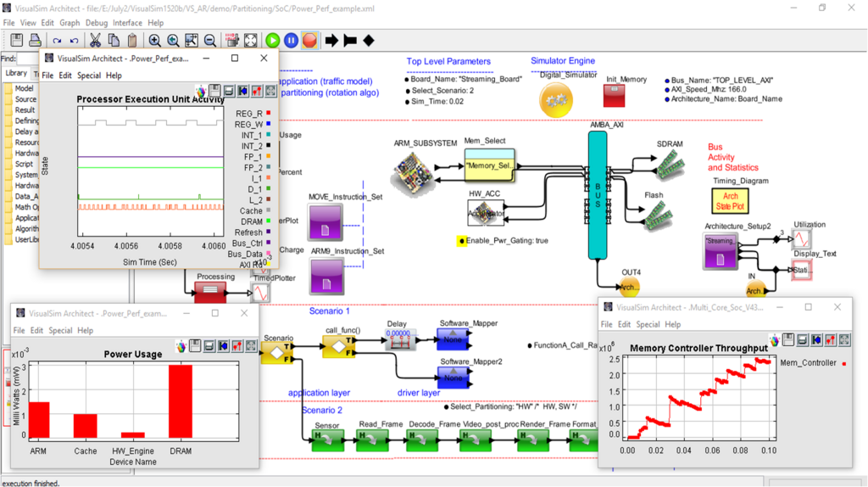This screenshot has height=487, width=868.
Task: Print the Power Usage plot
Action: click(209, 346)
